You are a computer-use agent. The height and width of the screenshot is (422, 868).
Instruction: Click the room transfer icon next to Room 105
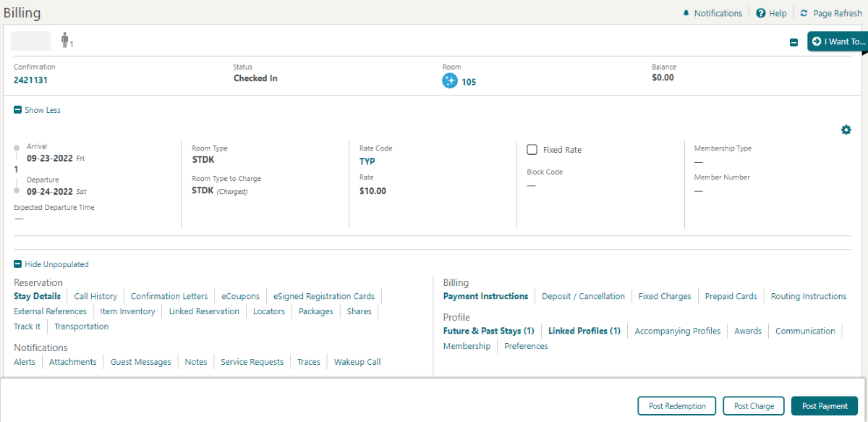450,82
